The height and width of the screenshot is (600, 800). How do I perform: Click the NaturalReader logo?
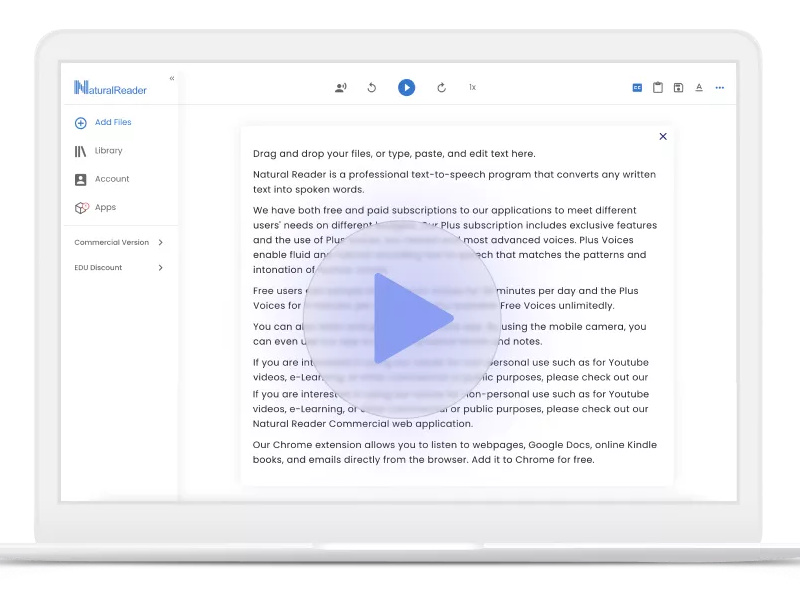click(x=110, y=88)
